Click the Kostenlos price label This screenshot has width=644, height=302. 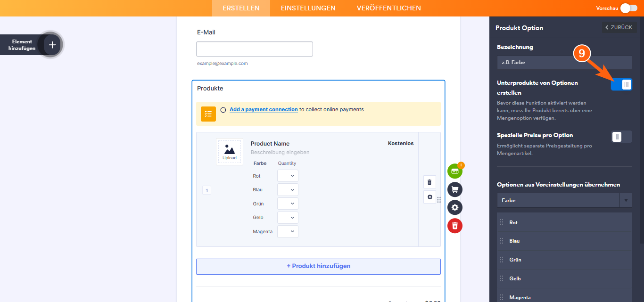[x=401, y=143]
